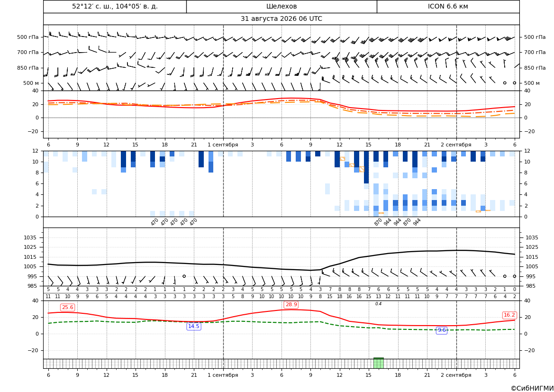Click the black sea-level pressure curve
This screenshot has height=392, width=554.
[282, 269]
